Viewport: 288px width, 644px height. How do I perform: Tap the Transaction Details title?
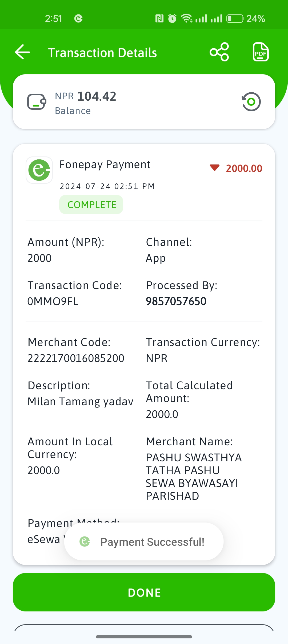coord(102,53)
